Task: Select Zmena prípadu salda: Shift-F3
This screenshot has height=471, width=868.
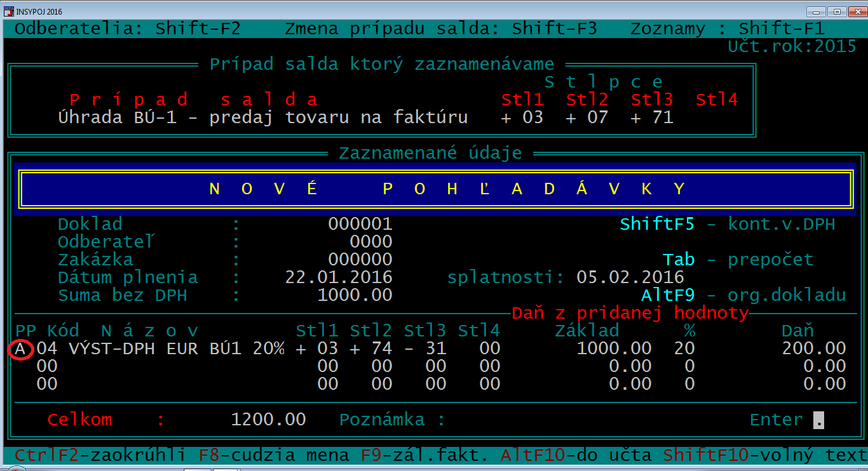Action: click(440, 29)
